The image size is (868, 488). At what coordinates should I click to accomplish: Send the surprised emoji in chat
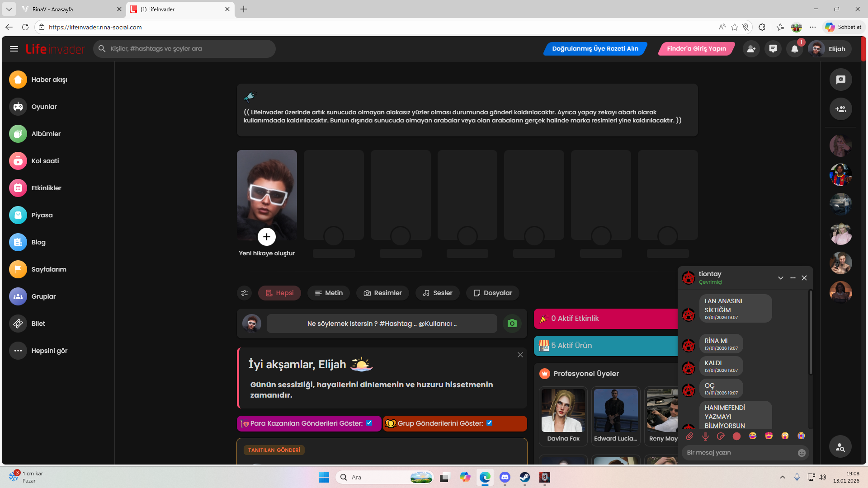[x=785, y=436]
